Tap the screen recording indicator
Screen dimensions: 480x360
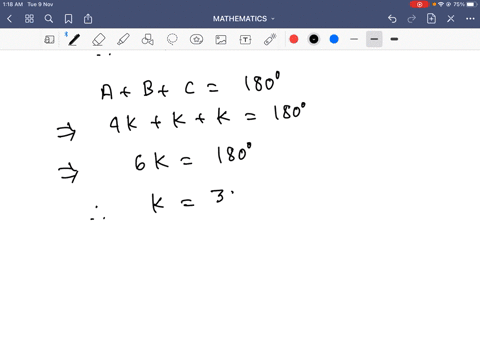419,4
